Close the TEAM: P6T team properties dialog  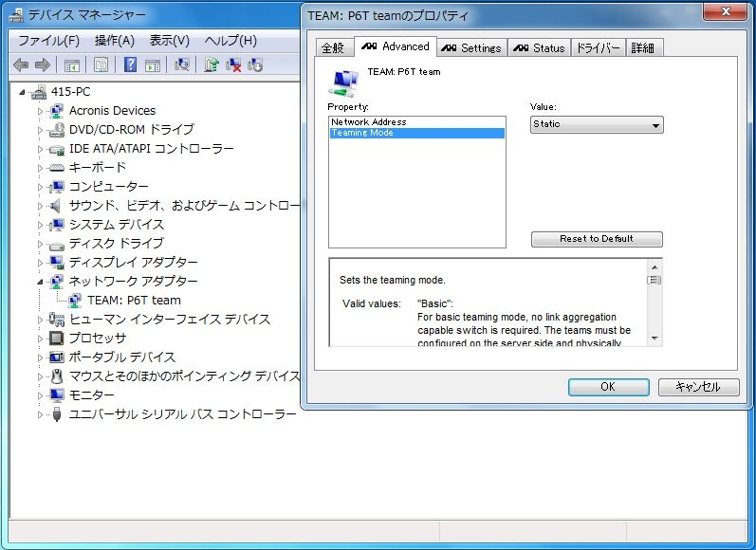pyautogui.click(x=725, y=11)
